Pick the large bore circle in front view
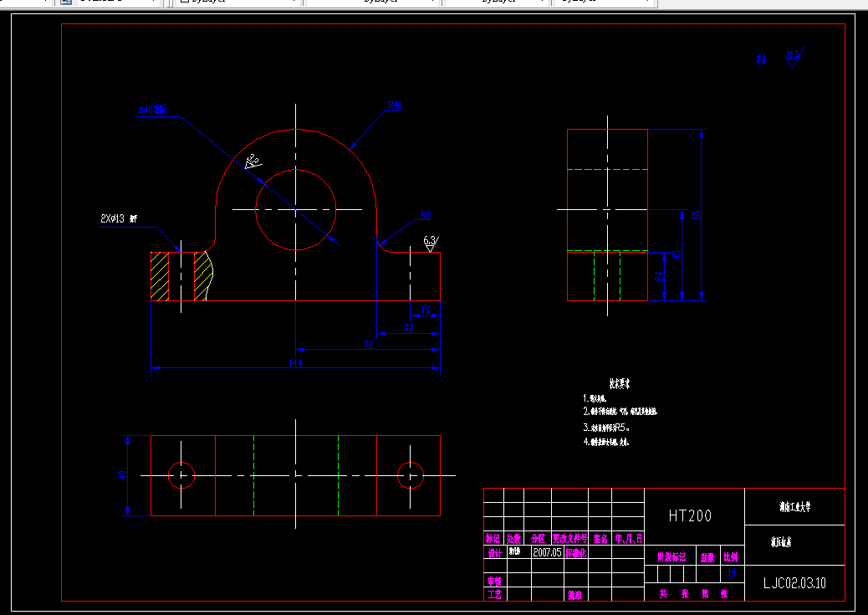The width and height of the screenshot is (868, 615). pos(296,209)
